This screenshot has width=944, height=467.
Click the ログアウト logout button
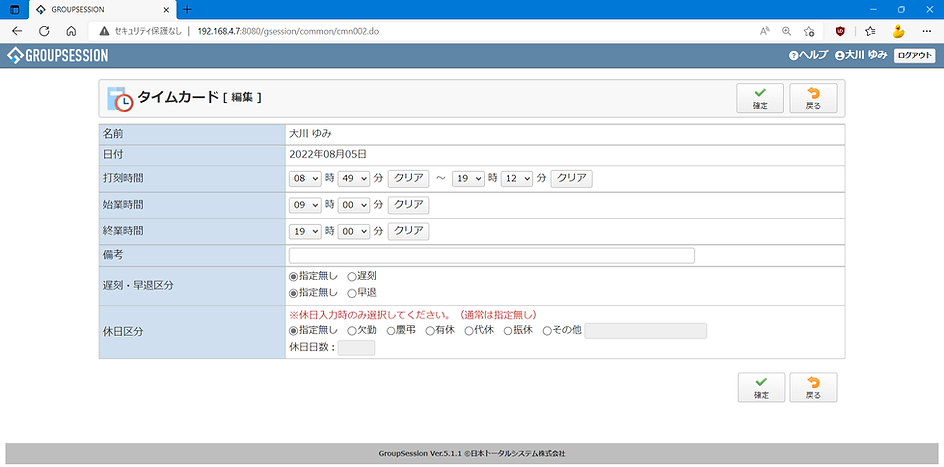[x=914, y=55]
